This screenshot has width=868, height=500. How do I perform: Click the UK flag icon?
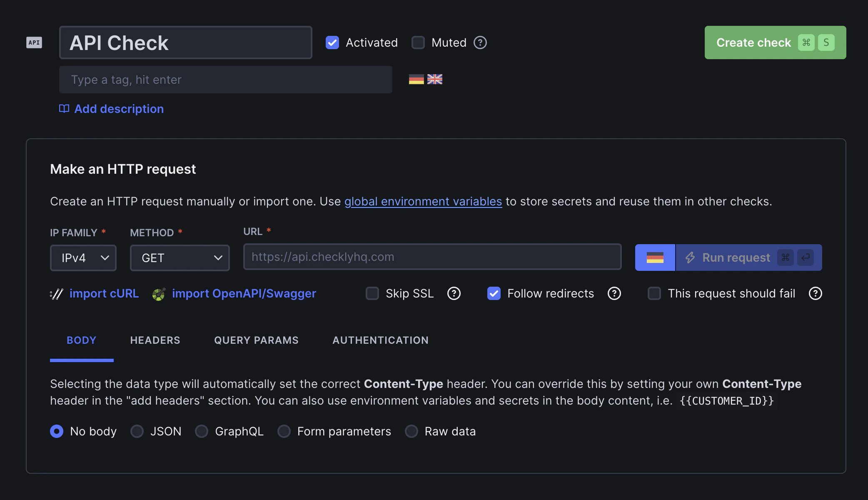click(434, 79)
